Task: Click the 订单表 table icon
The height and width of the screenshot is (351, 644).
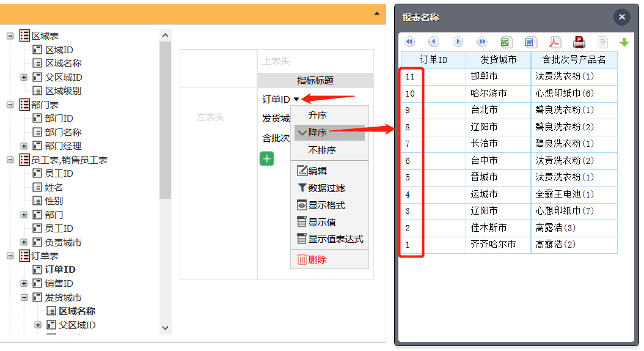Action: (x=24, y=256)
